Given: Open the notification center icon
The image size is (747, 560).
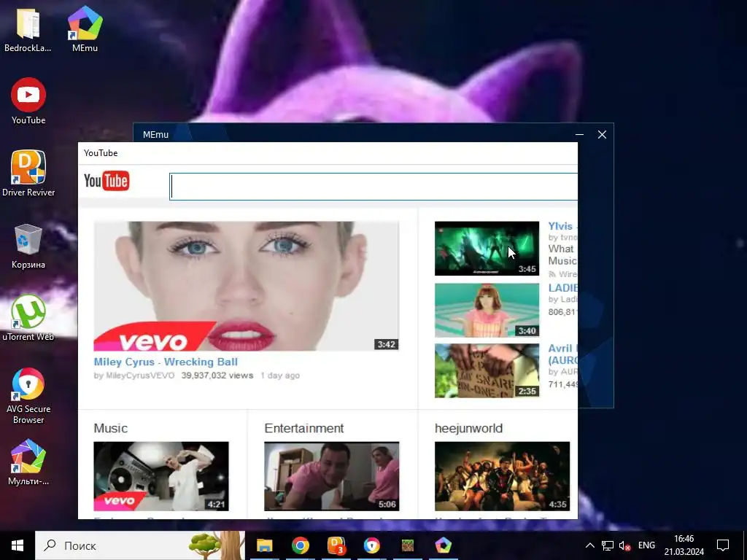Looking at the screenshot, I should (x=723, y=545).
